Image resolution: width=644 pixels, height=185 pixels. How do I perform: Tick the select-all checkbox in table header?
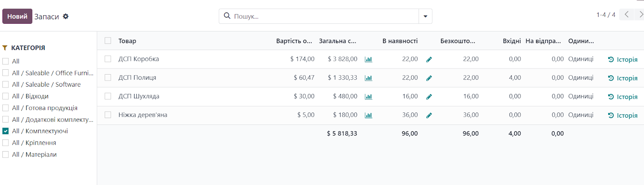coord(108,41)
